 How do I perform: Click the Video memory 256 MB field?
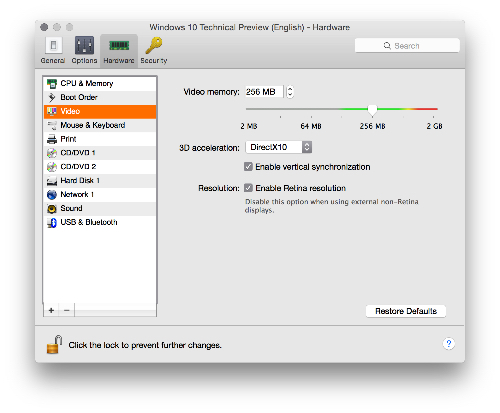coord(264,92)
